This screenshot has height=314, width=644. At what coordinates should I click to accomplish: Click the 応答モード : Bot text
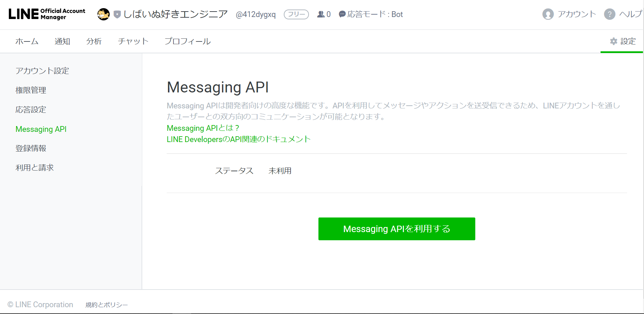pyautogui.click(x=375, y=14)
